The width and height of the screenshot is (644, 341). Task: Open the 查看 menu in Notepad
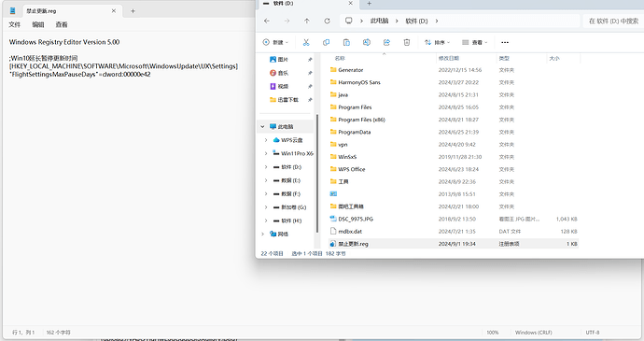coord(62,24)
